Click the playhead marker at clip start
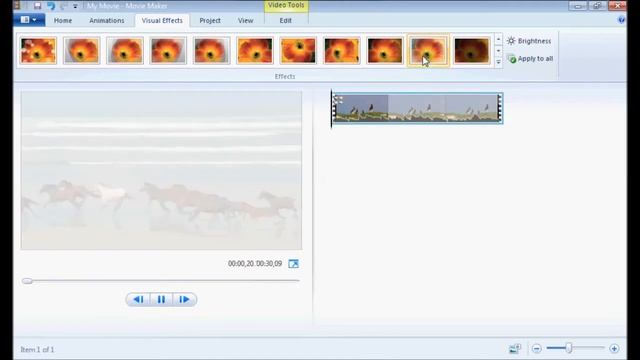This screenshot has height=360, width=640. pos(331,109)
